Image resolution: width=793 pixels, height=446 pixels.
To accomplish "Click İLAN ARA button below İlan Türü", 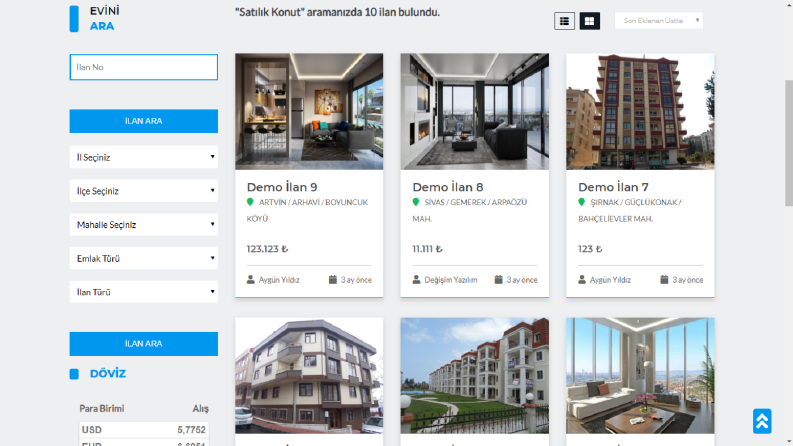I will [x=144, y=344].
